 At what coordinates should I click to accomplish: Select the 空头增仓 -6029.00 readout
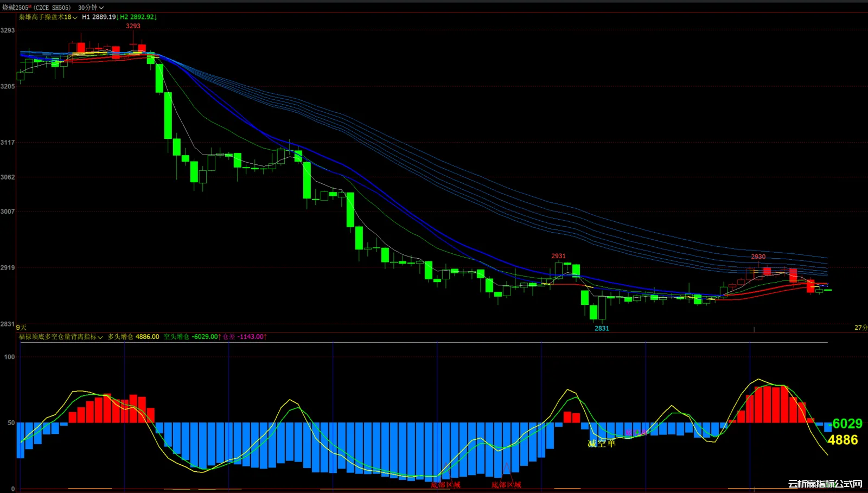click(x=192, y=337)
